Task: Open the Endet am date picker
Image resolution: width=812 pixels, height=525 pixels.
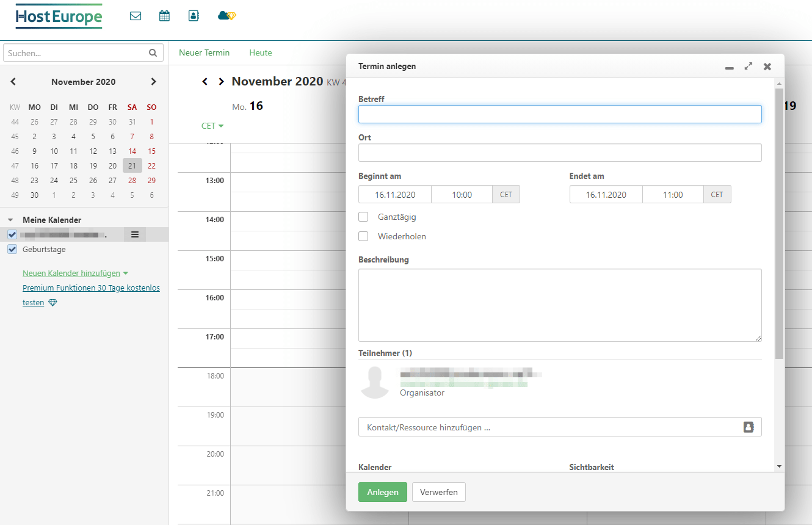Action: pos(606,195)
